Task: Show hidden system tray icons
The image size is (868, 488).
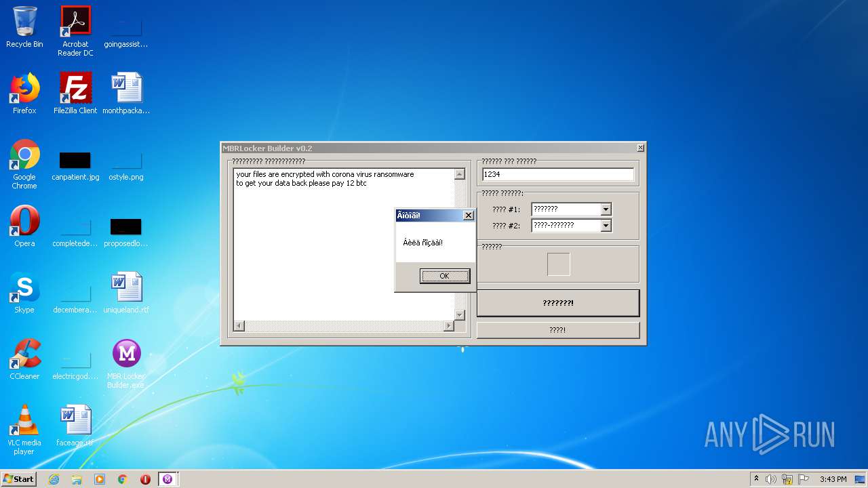Action: tap(756, 479)
